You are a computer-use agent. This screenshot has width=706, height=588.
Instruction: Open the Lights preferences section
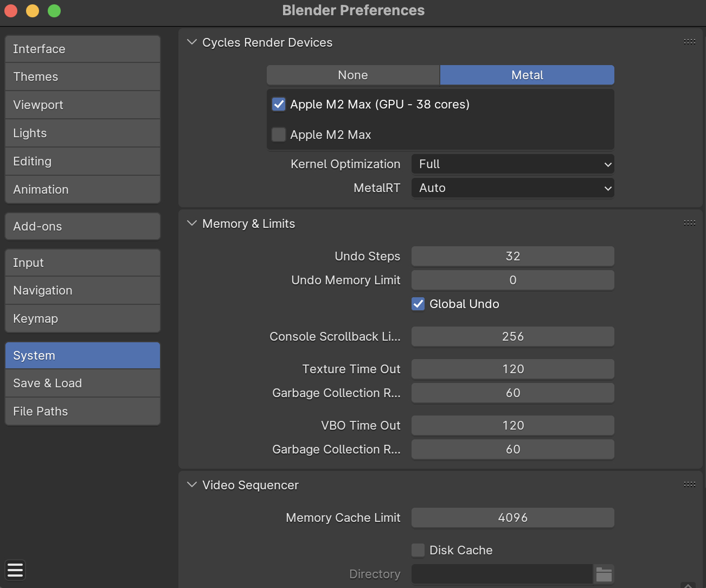click(x=82, y=133)
